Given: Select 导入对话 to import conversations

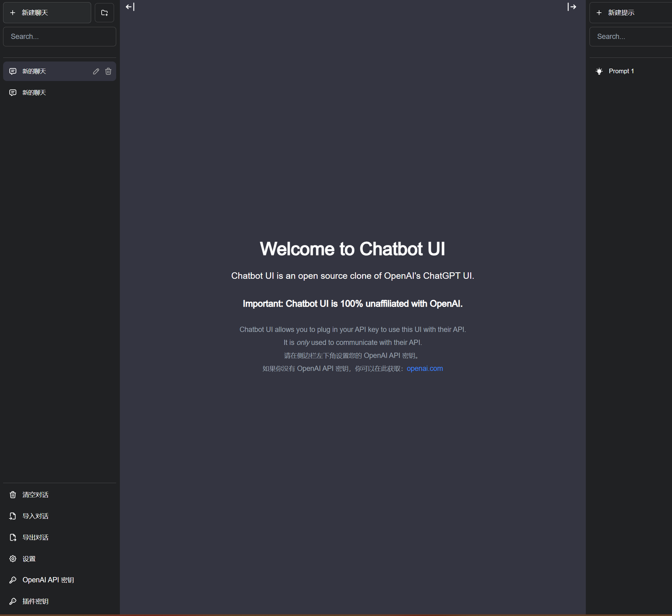Looking at the screenshot, I should coord(35,516).
